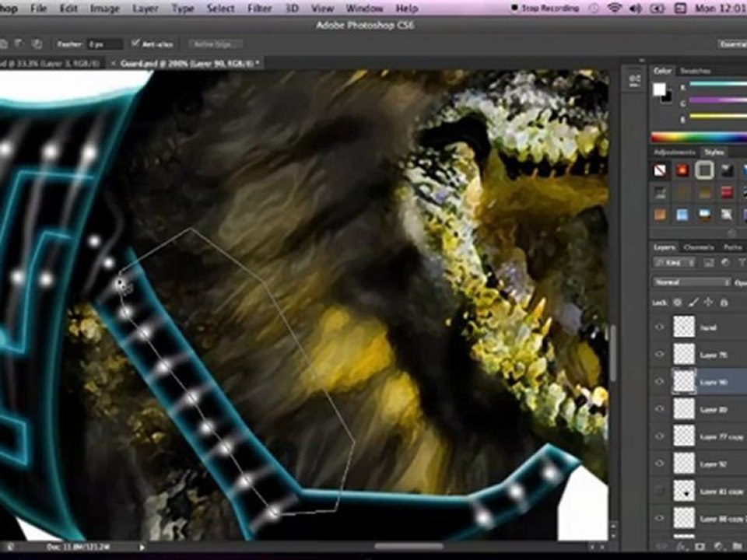
Task: Click the Refine Edge button
Action: click(216, 44)
